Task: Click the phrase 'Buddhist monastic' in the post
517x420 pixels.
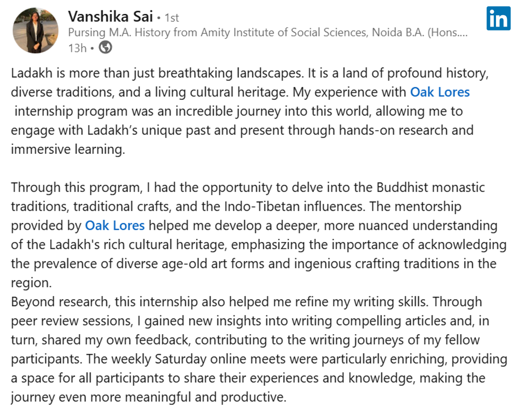Action: (431, 187)
